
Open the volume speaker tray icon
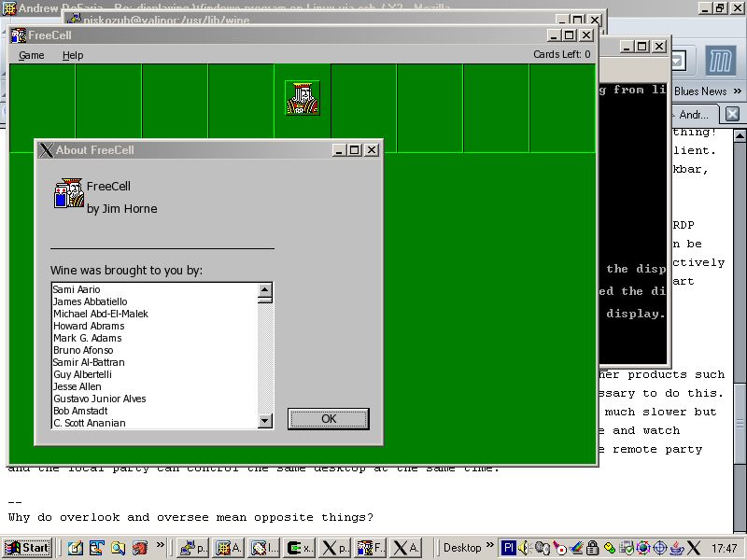[x=525, y=548]
